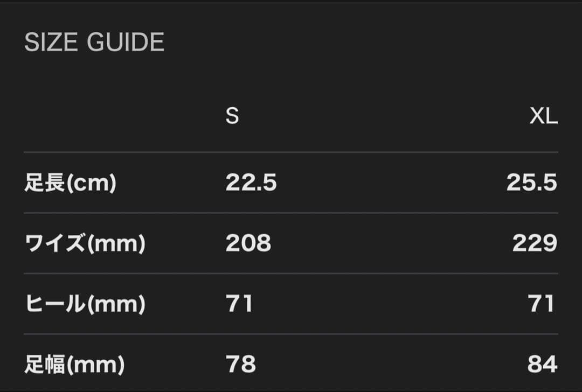The height and width of the screenshot is (392, 582).
Task: Click the 78 foot width value
Action: click(x=241, y=365)
